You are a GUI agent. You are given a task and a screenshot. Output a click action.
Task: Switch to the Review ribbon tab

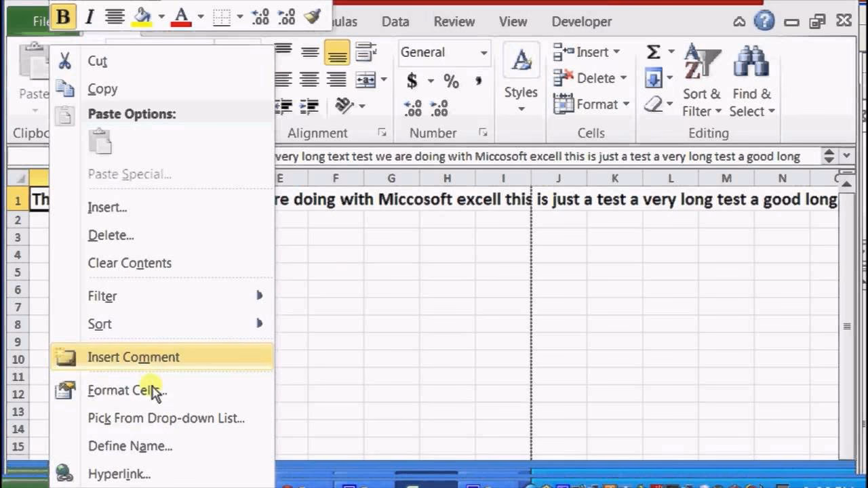tap(454, 21)
